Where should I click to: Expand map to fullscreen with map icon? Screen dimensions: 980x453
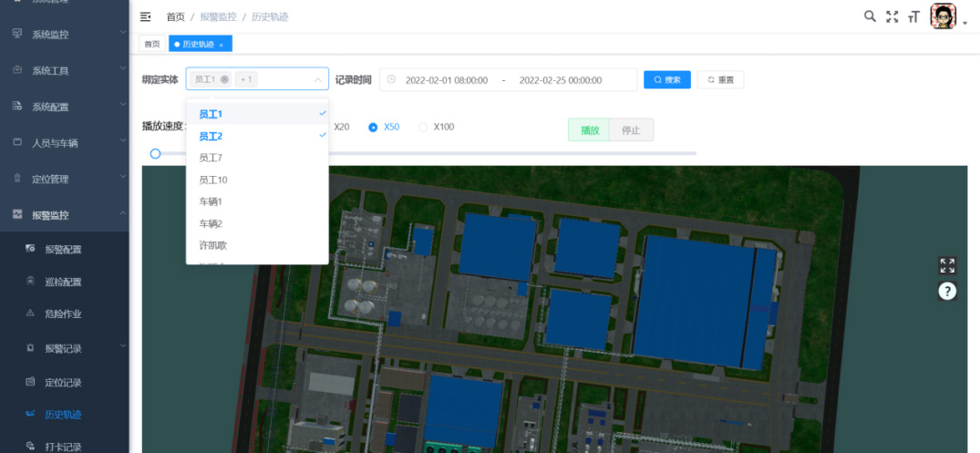pyautogui.click(x=947, y=265)
